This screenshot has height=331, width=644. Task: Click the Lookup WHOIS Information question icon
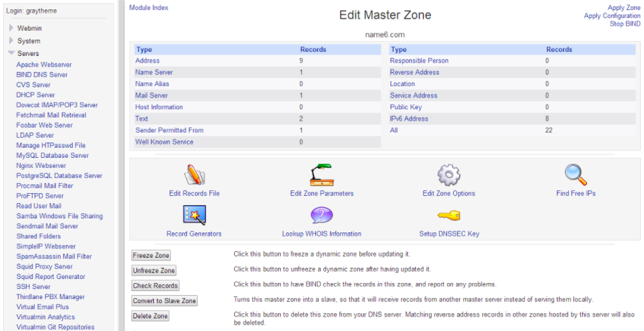[321, 215]
